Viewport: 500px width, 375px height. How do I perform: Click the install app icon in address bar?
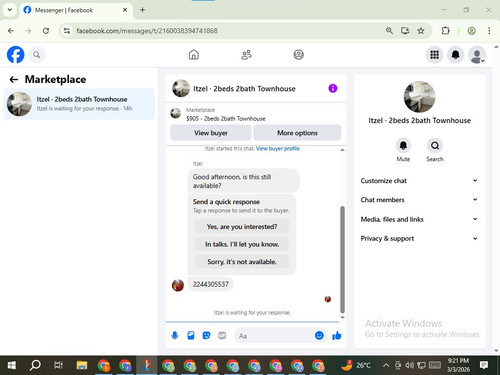405,31
